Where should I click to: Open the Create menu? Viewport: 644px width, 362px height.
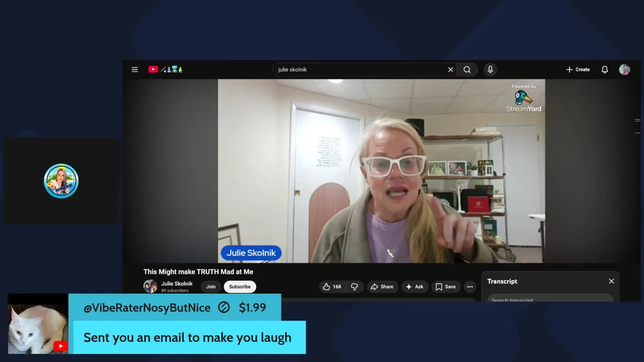point(578,69)
